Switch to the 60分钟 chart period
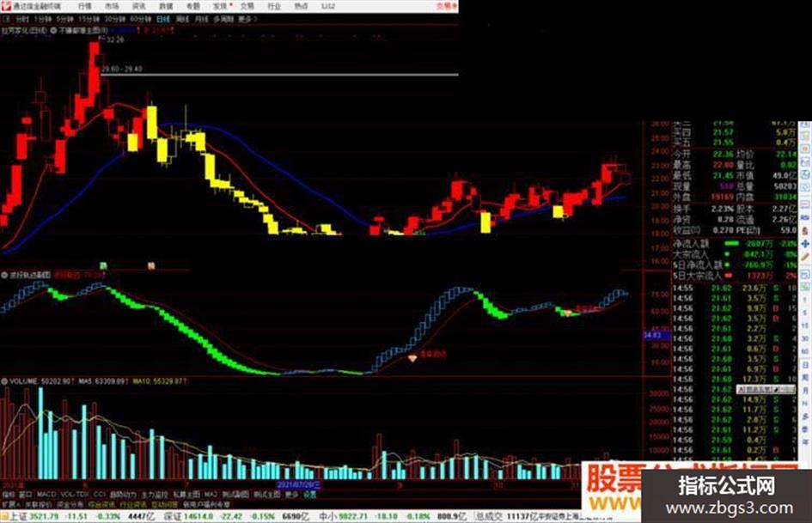This screenshot has width=812, height=523. tap(140, 19)
